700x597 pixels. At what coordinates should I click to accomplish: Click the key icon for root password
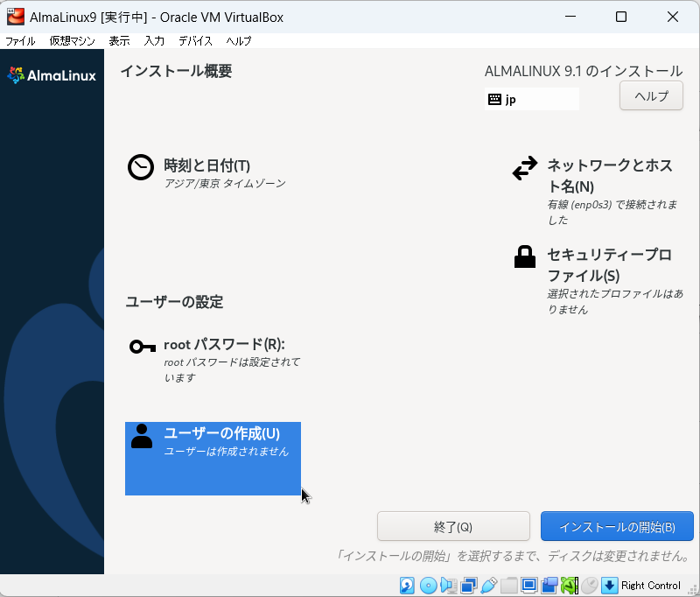pos(142,346)
